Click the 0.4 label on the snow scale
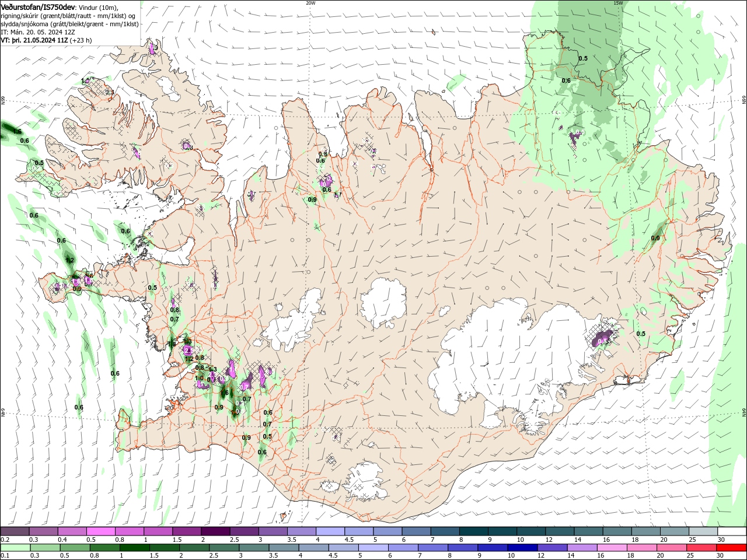 [x=62, y=540]
